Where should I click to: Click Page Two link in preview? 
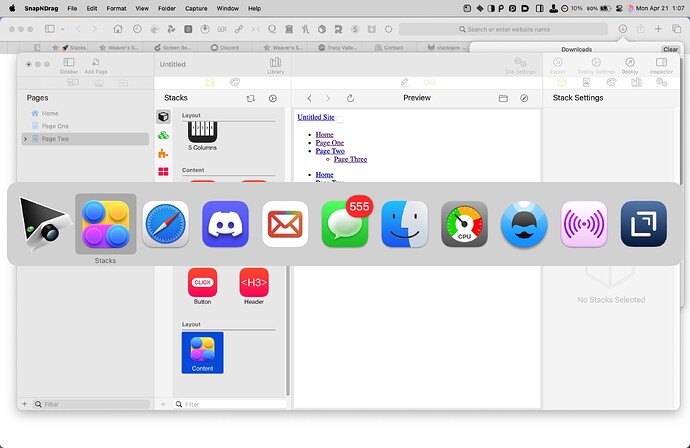coord(330,151)
